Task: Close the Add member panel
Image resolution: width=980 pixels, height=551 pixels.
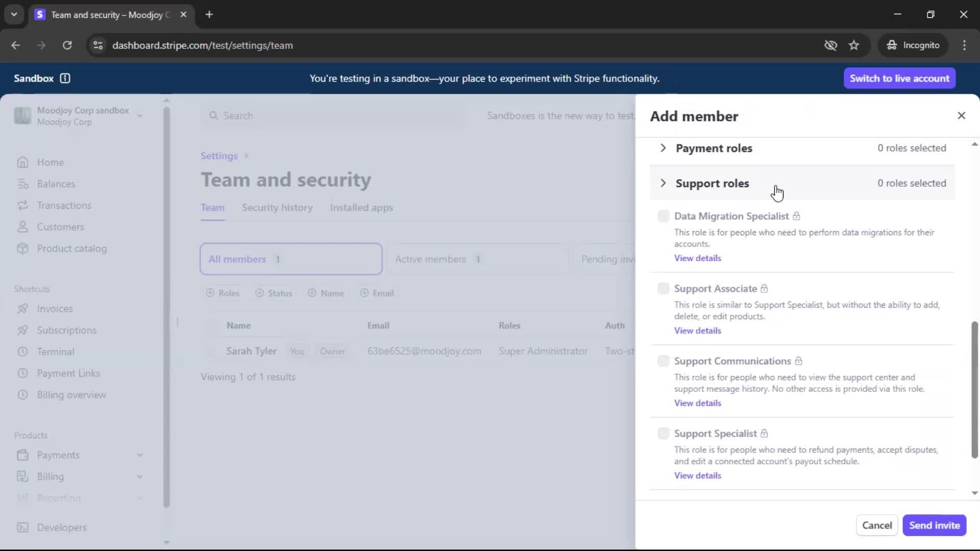Action: 961,116
